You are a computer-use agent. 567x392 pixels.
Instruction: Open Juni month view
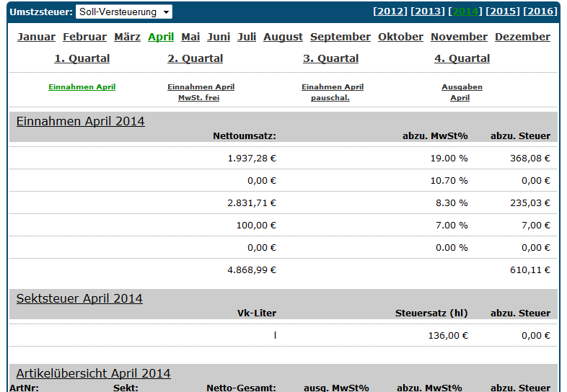pos(219,37)
